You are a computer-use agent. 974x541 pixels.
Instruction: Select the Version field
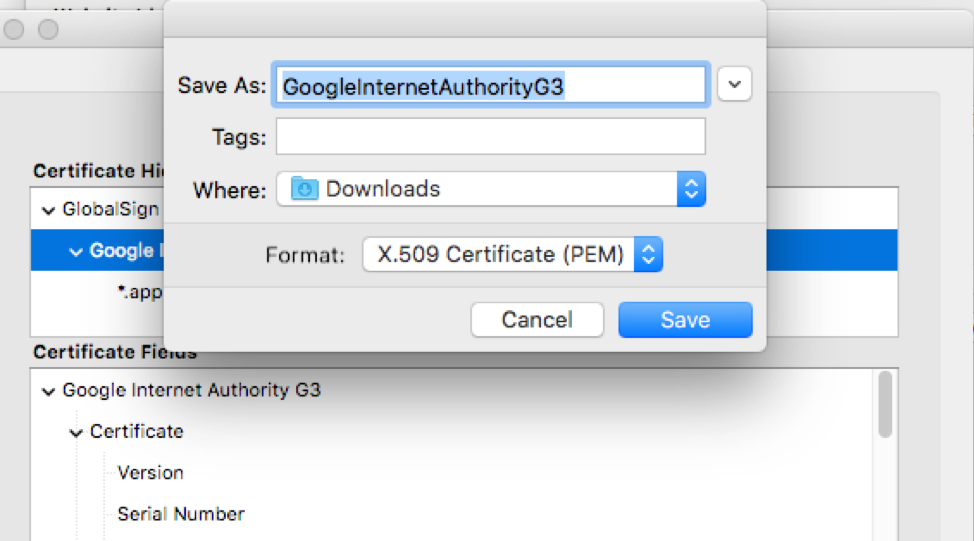pos(150,473)
